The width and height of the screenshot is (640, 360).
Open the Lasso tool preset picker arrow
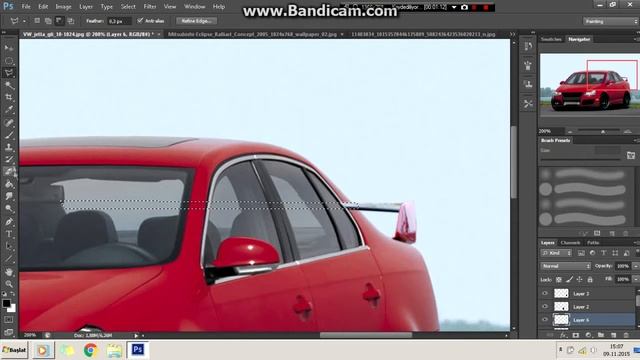click(24, 21)
